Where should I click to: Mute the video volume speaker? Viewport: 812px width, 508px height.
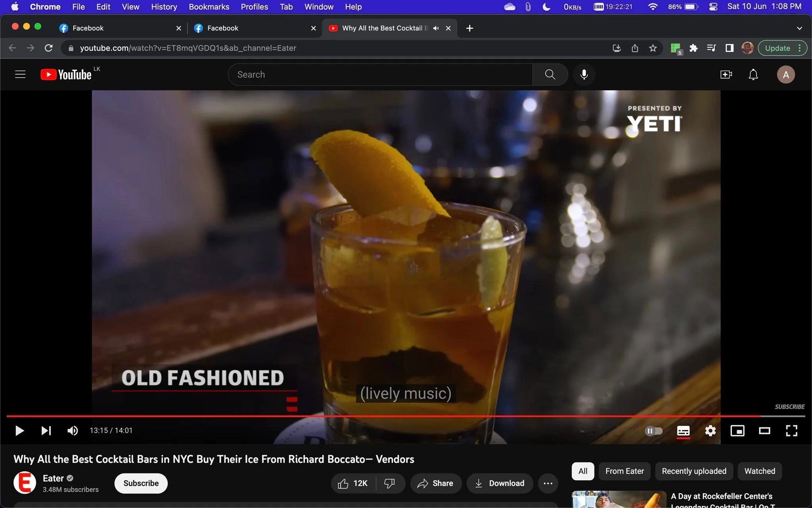[73, 431]
